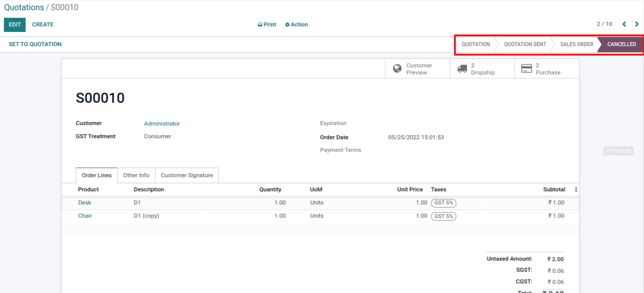The image size is (644, 293).
Task: Open the Chair product link
Action: pos(85,216)
